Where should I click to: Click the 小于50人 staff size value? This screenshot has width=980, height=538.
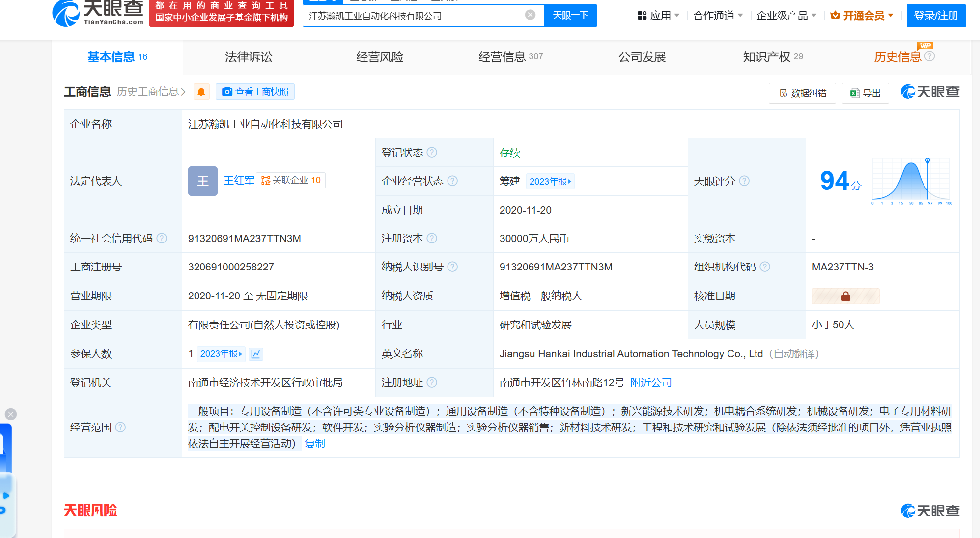click(x=833, y=325)
